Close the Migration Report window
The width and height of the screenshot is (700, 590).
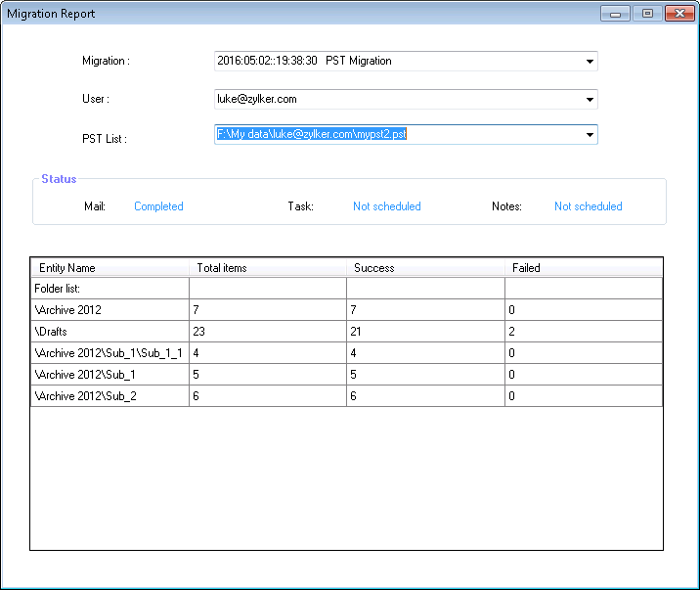(x=678, y=14)
